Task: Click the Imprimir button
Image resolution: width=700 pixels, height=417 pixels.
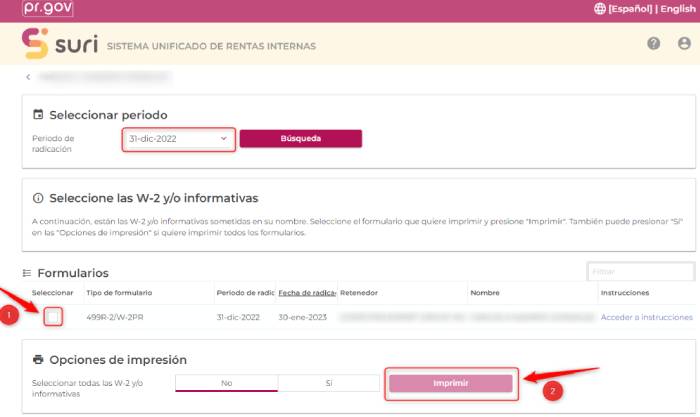Action: coord(450,384)
